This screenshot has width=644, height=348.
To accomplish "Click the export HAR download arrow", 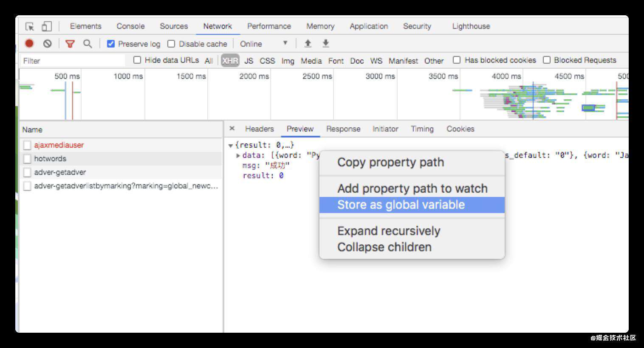I will point(326,43).
